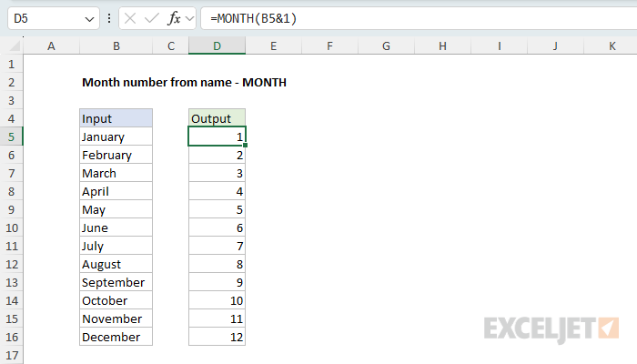Select the 'January' cell
The height and width of the screenshot is (364, 637).
click(x=116, y=136)
